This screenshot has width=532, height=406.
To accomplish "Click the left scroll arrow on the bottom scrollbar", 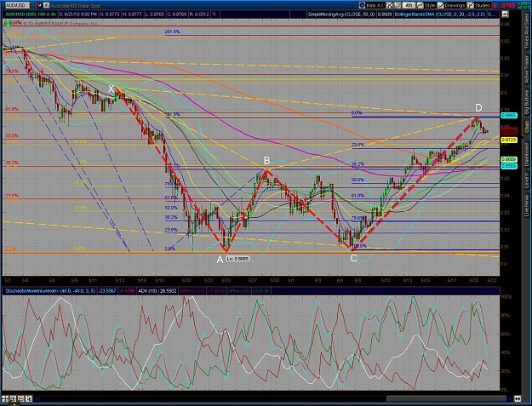I will tap(37, 399).
